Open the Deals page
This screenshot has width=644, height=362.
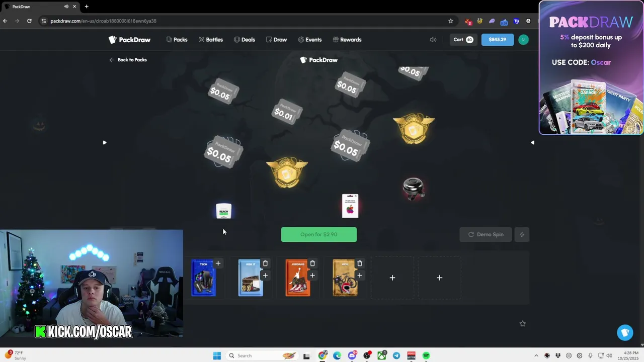(244, 40)
